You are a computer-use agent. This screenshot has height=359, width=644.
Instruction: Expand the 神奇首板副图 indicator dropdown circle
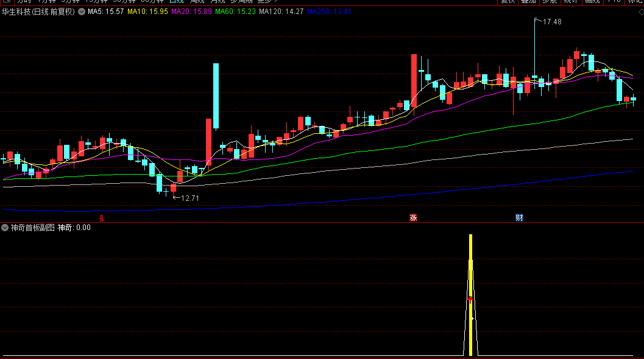5,228
